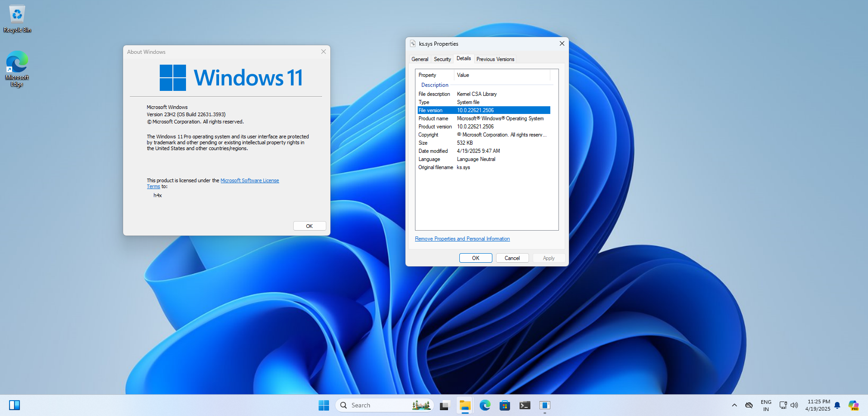This screenshot has width=868, height=416.
Task: Select the Copyright row
Action: (484, 135)
